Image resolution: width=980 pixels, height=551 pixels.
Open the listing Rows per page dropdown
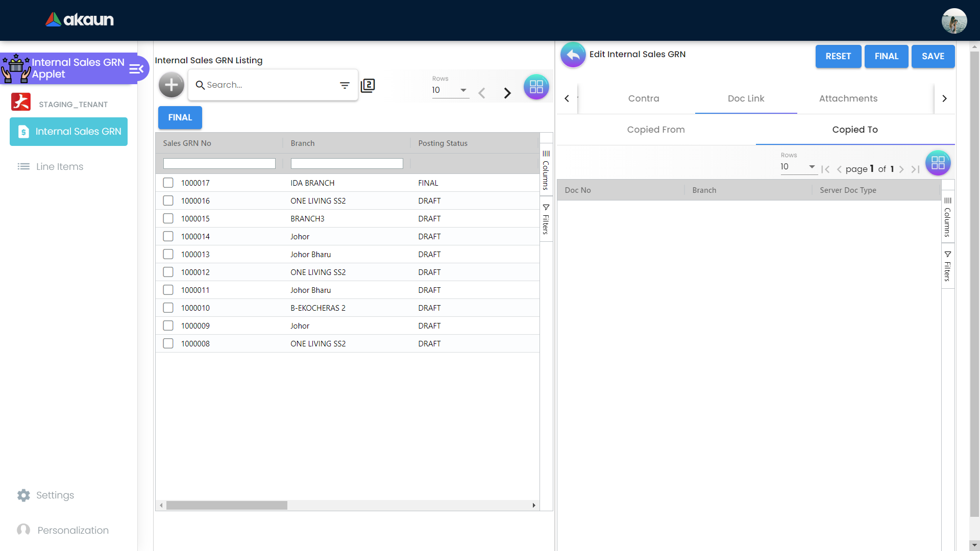(450, 90)
